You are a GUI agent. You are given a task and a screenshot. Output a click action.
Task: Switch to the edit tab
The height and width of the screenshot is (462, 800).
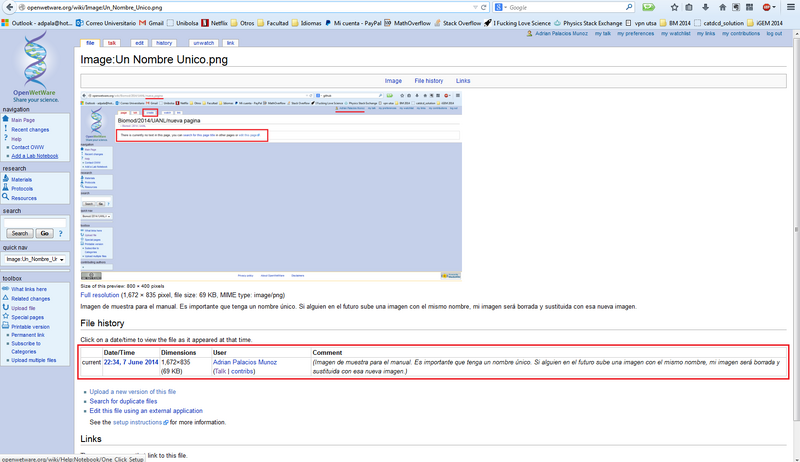tap(139, 44)
